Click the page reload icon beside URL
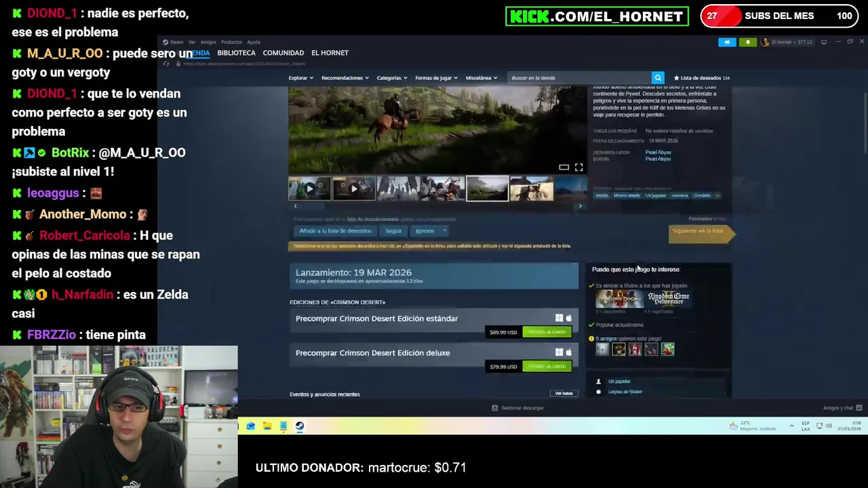Image resolution: width=868 pixels, height=488 pixels. click(x=167, y=64)
